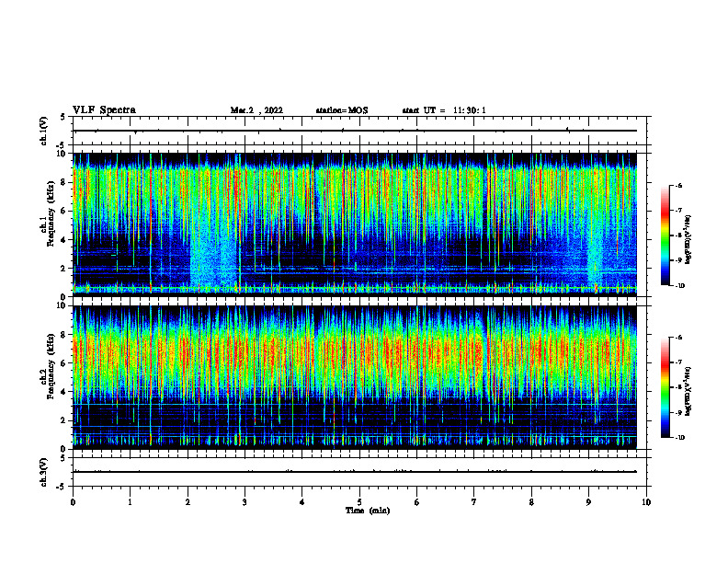The image size is (728, 563).
Task: Click the "2" kHz tick of ch.2 panel
Action: coord(64,420)
